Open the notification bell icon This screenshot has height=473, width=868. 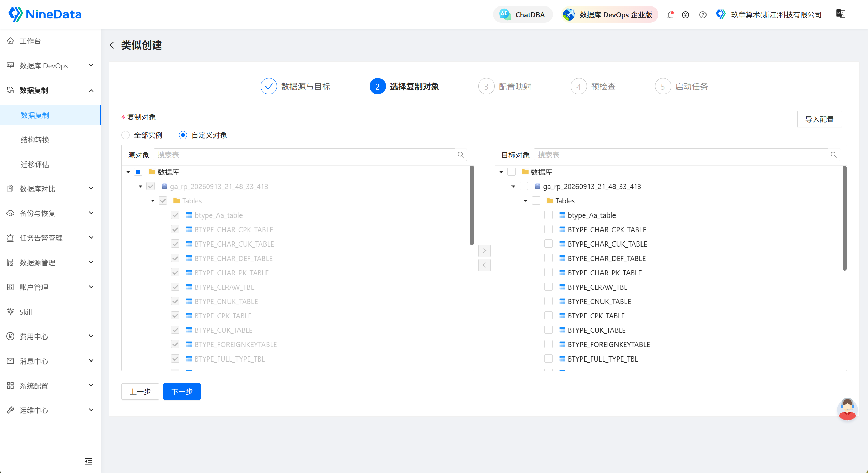pyautogui.click(x=670, y=15)
